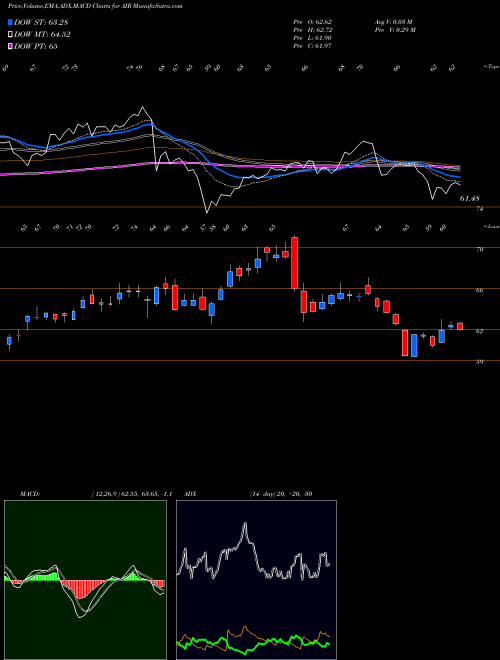This screenshot has width=500, height=660.
Task: Click the chart title mentioning MunafaSutra.com
Action: 95,6
